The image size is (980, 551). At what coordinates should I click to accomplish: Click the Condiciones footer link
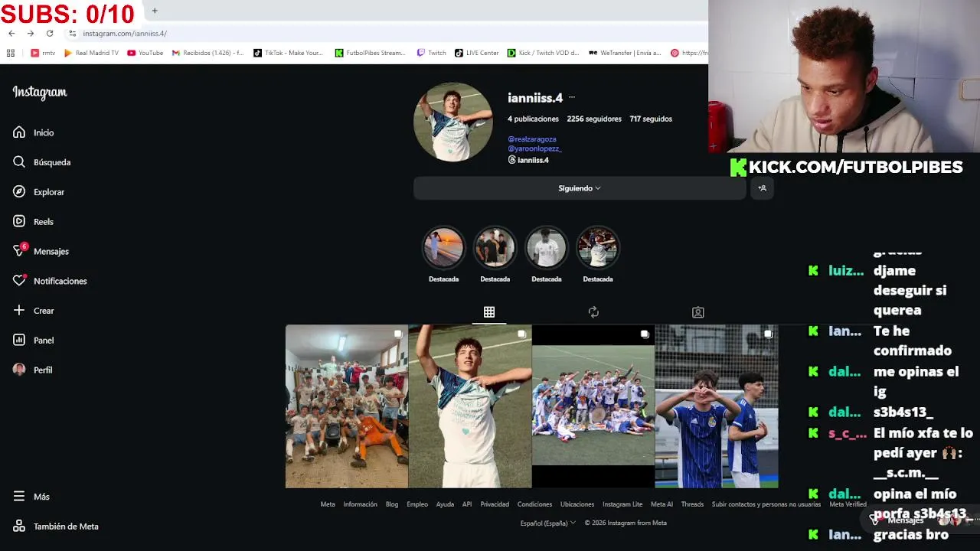[534, 504]
